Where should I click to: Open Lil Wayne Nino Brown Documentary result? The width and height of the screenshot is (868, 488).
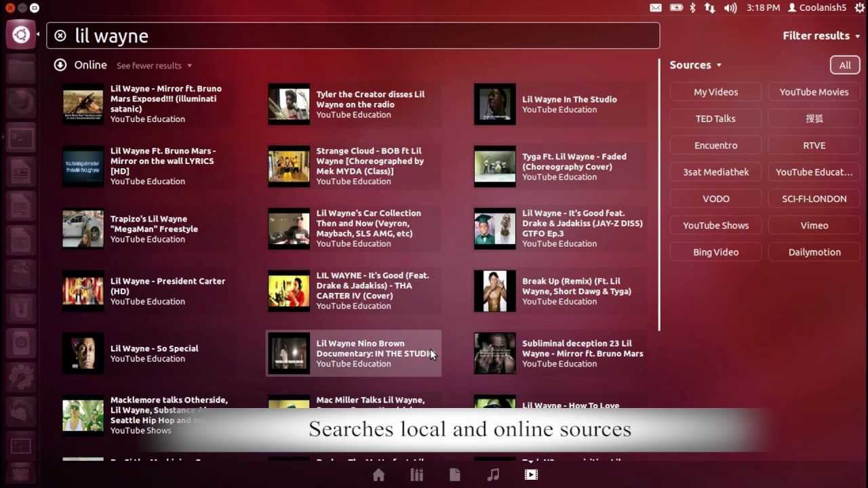pyautogui.click(x=353, y=353)
